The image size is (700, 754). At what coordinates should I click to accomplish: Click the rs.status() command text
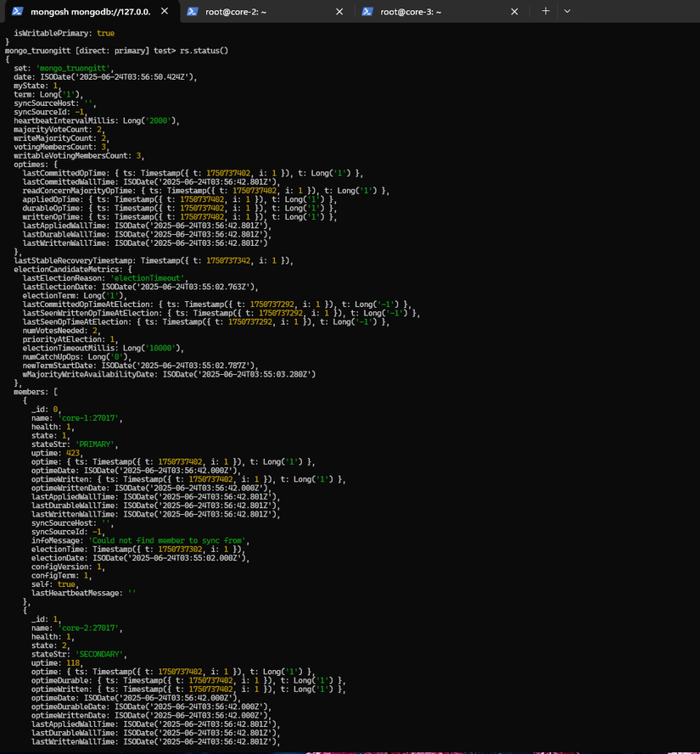pyautogui.click(x=204, y=51)
